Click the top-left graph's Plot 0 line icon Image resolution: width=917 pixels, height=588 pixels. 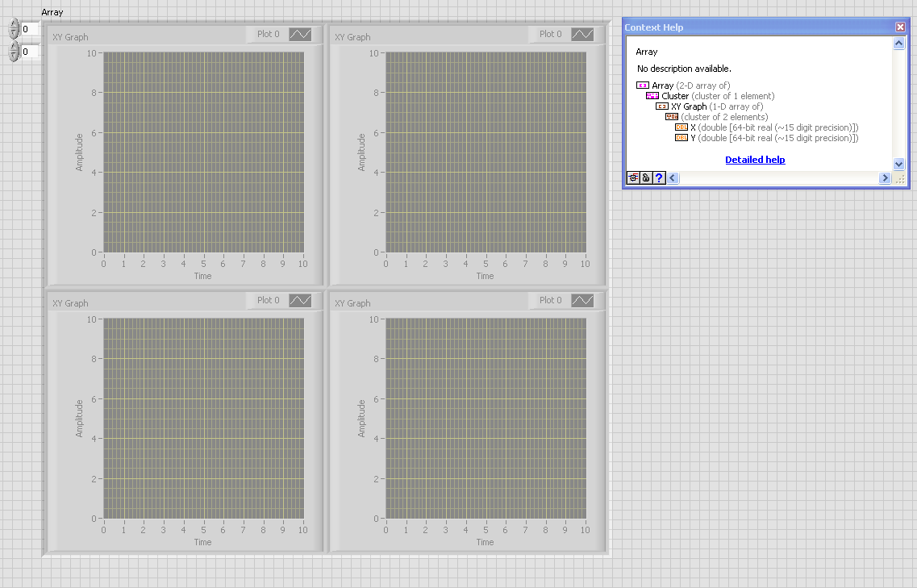click(x=300, y=35)
